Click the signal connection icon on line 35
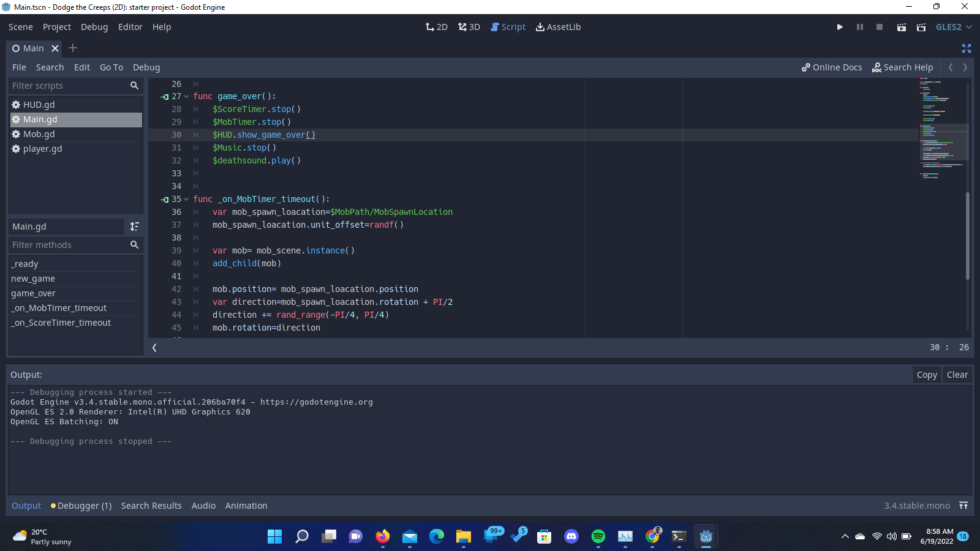 pos(164,200)
